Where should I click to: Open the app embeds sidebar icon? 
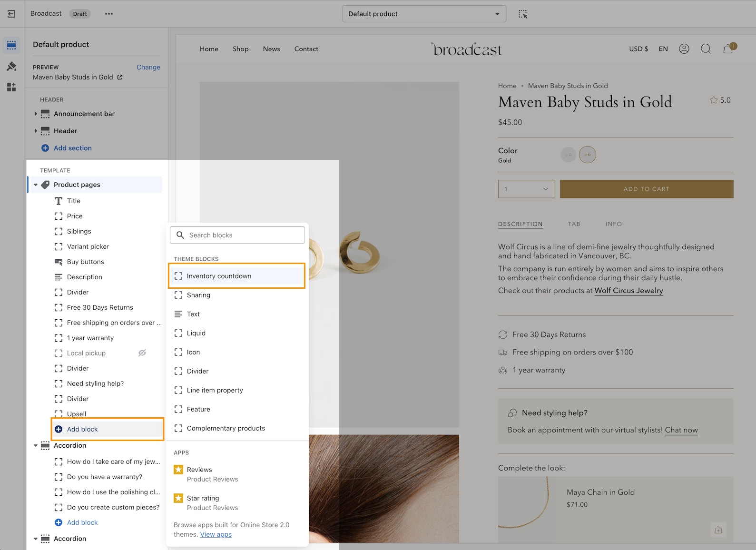pyautogui.click(x=11, y=87)
